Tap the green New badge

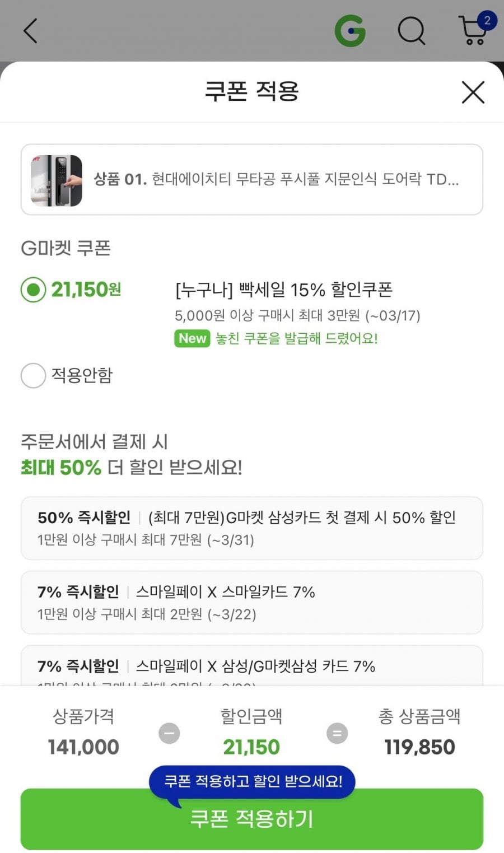(192, 338)
